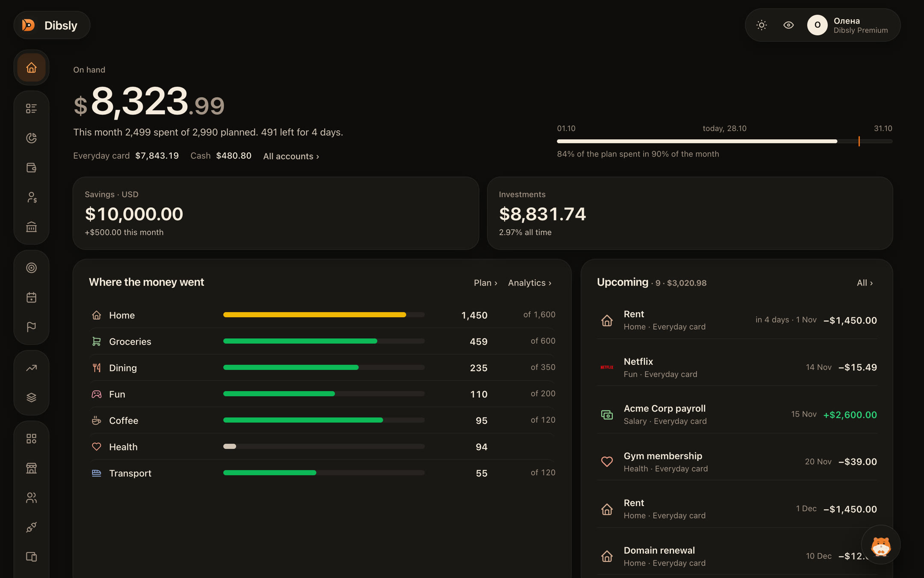Viewport: 924px width, 578px height.
Task: Select the Fun category row
Action: click(x=323, y=394)
